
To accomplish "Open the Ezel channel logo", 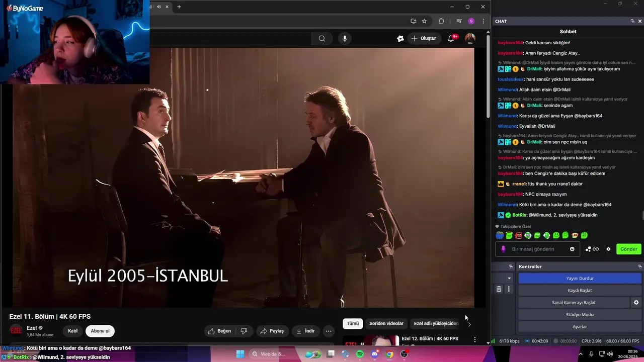I will [x=16, y=330].
